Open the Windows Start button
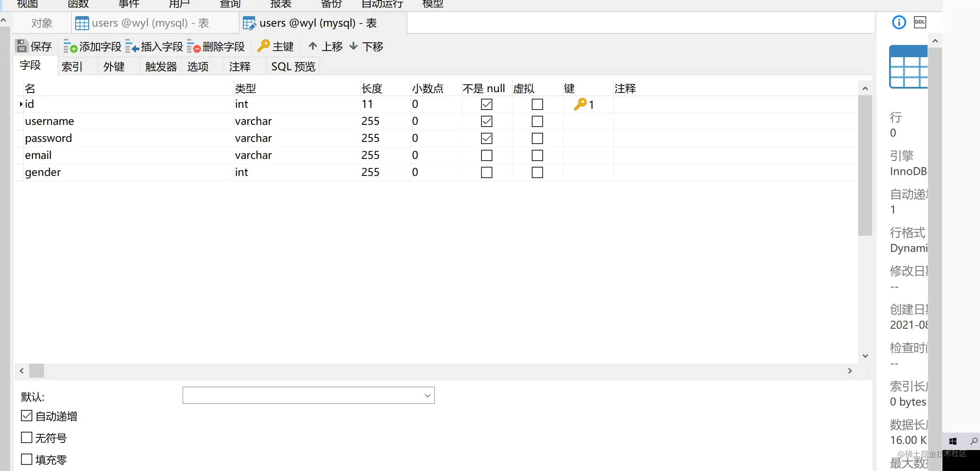The height and width of the screenshot is (471, 980). (x=953, y=441)
